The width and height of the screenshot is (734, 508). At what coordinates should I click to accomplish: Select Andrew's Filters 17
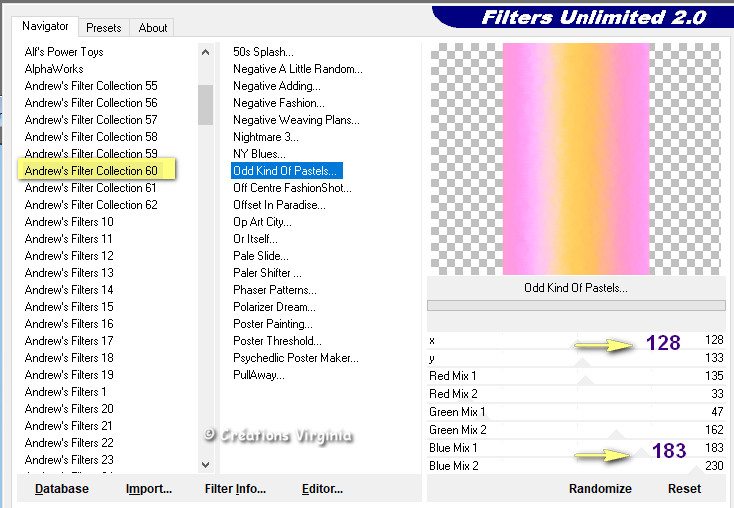coord(69,341)
